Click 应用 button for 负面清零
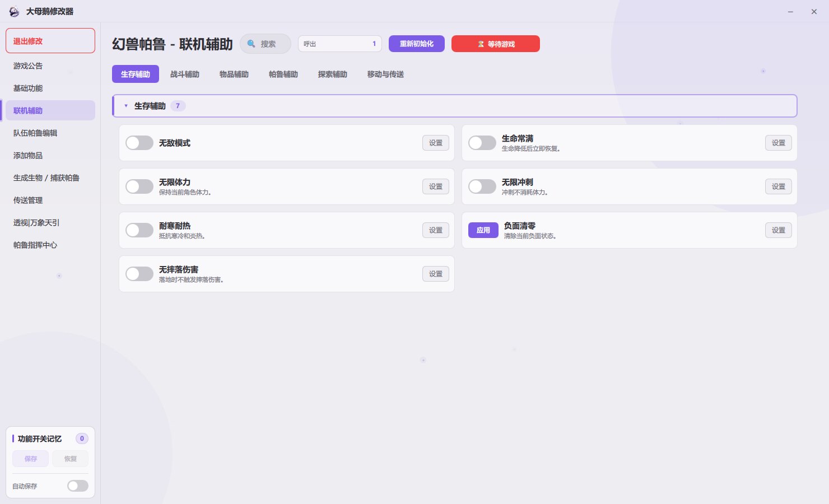The width and height of the screenshot is (829, 504). pos(483,230)
